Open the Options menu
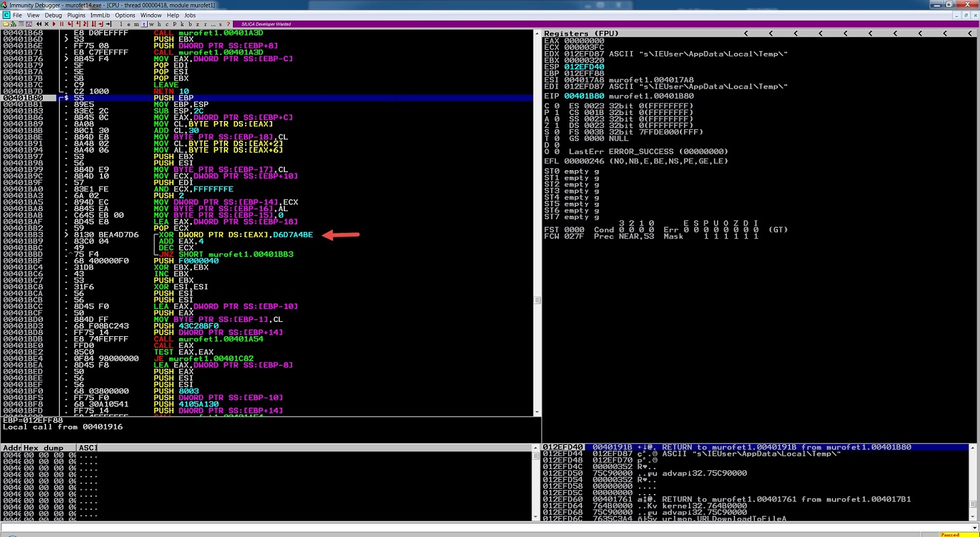Viewport: 980px width, 537px height. tap(125, 15)
